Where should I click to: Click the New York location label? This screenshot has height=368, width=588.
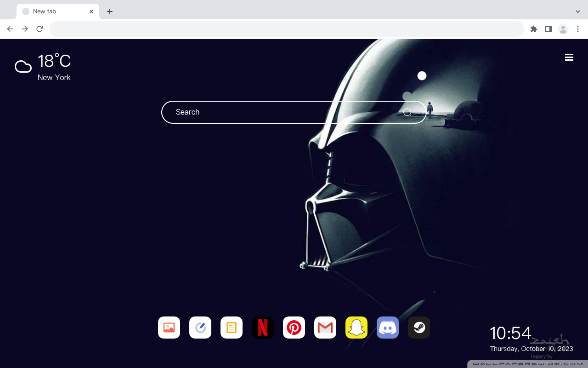(54, 77)
